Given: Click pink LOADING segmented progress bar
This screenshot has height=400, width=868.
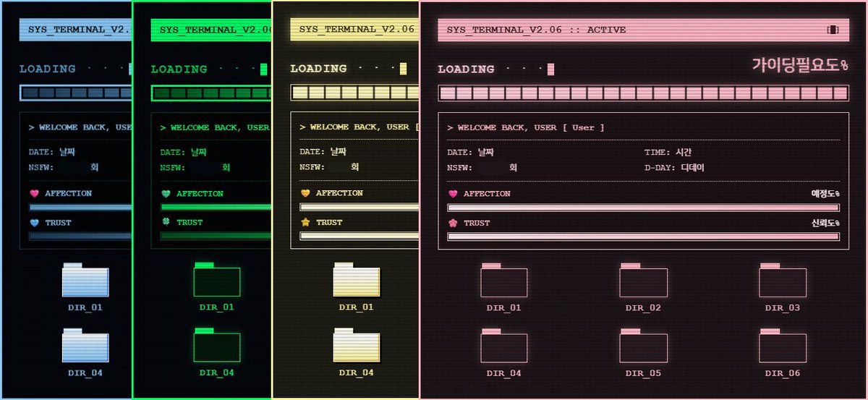Looking at the screenshot, I should point(643,93).
